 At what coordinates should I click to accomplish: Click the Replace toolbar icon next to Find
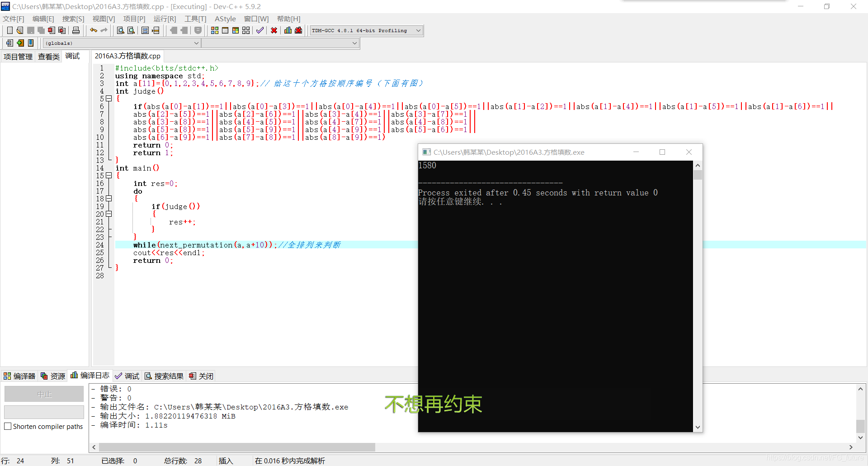tap(131, 30)
